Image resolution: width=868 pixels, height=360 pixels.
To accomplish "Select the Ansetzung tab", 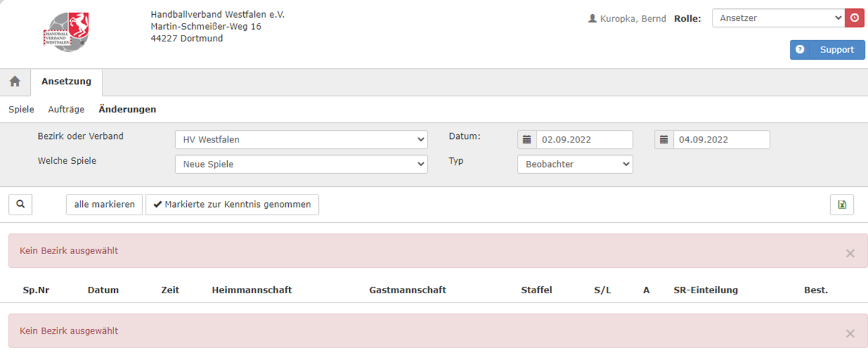I will pos(66,82).
